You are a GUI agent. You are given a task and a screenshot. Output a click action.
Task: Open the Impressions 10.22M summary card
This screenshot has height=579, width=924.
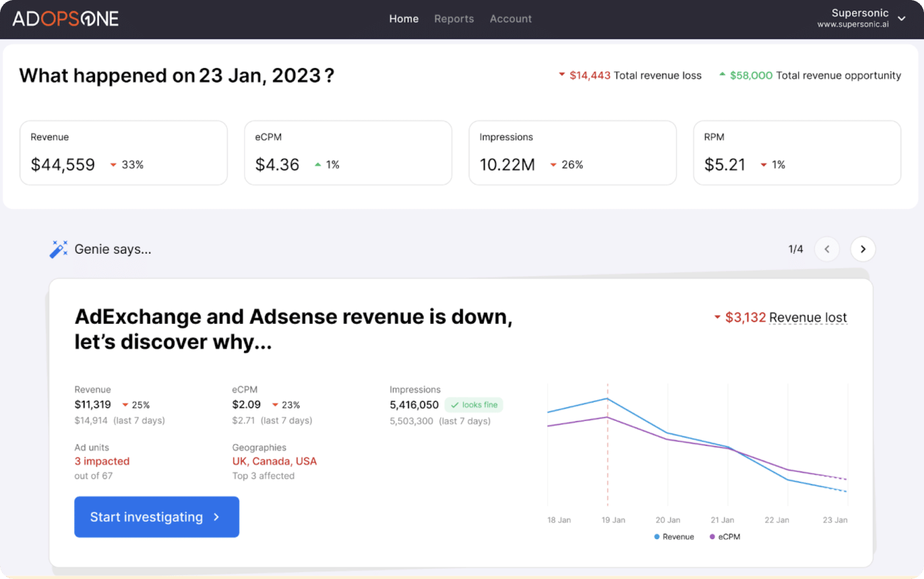(572, 152)
